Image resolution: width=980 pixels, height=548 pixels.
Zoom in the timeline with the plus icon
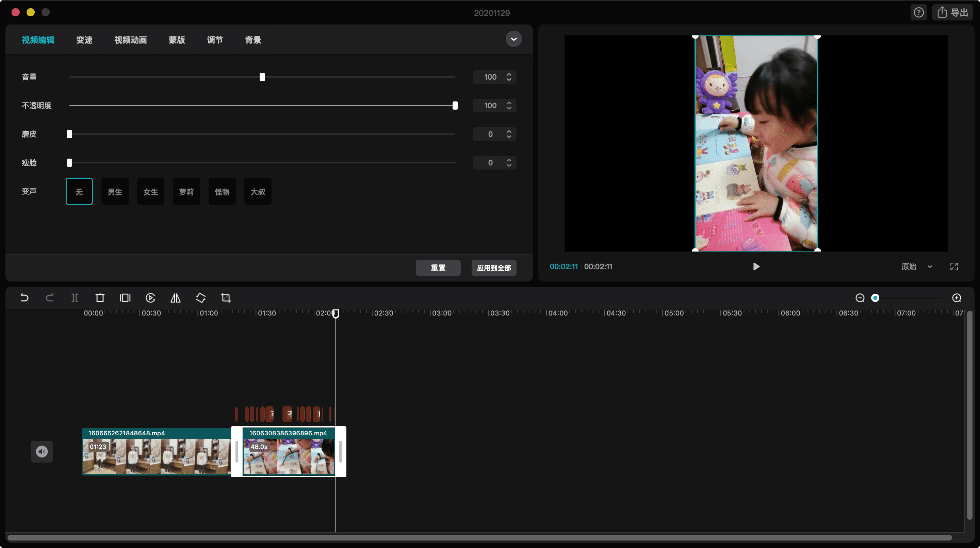click(957, 297)
